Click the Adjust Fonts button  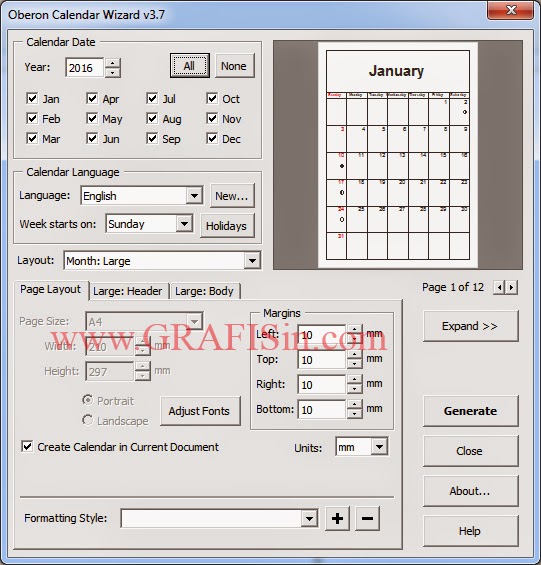(200, 411)
